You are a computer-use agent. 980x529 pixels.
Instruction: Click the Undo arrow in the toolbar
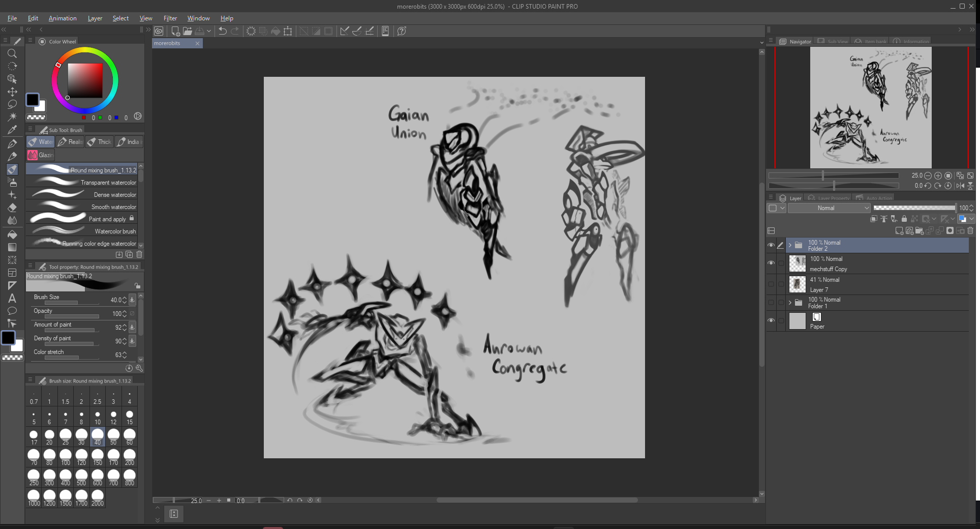[x=222, y=31]
